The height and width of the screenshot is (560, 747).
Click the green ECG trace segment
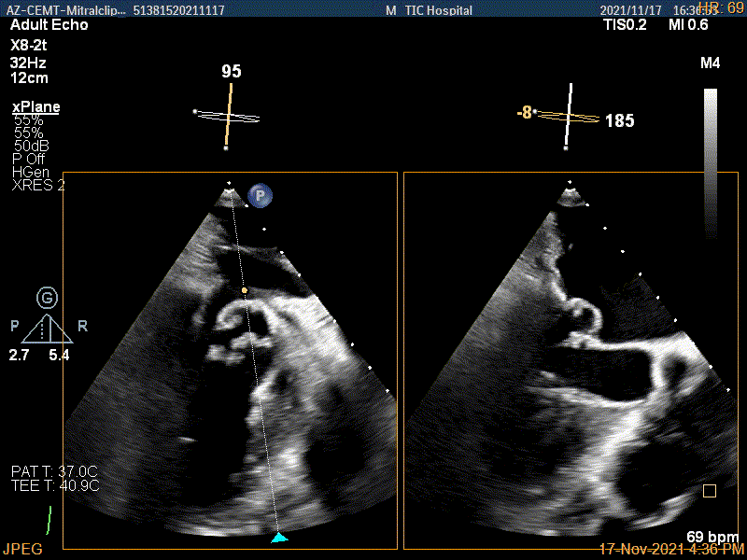[49, 521]
